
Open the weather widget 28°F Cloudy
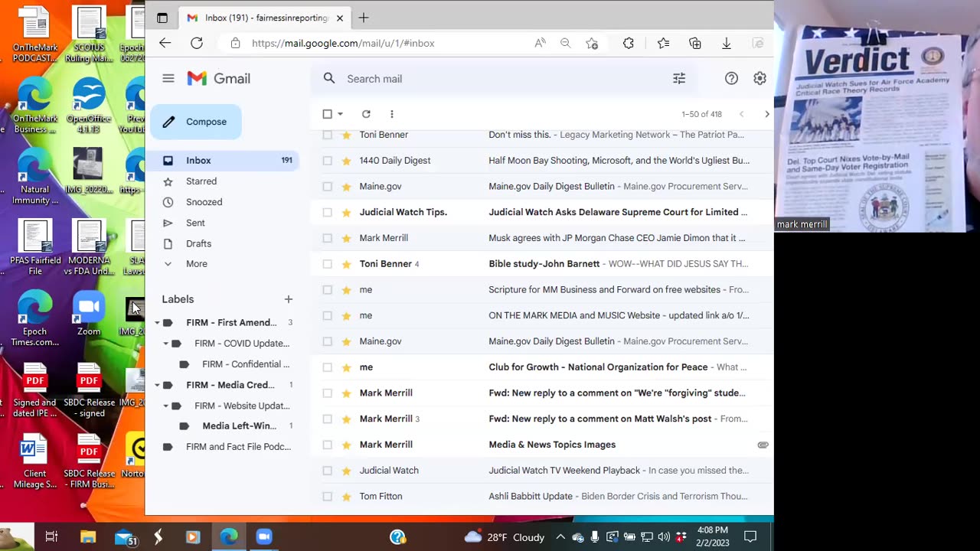(x=505, y=537)
